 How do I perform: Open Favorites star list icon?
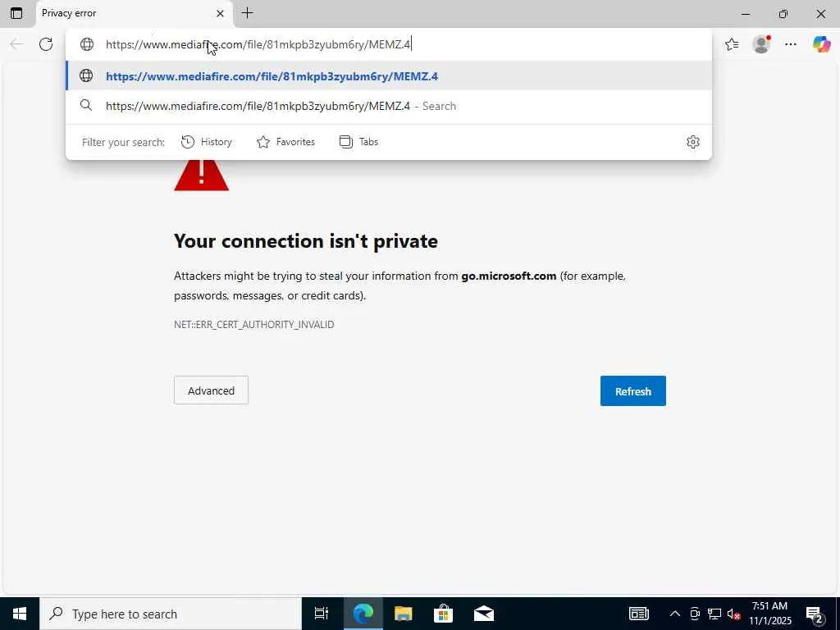pyautogui.click(x=732, y=44)
